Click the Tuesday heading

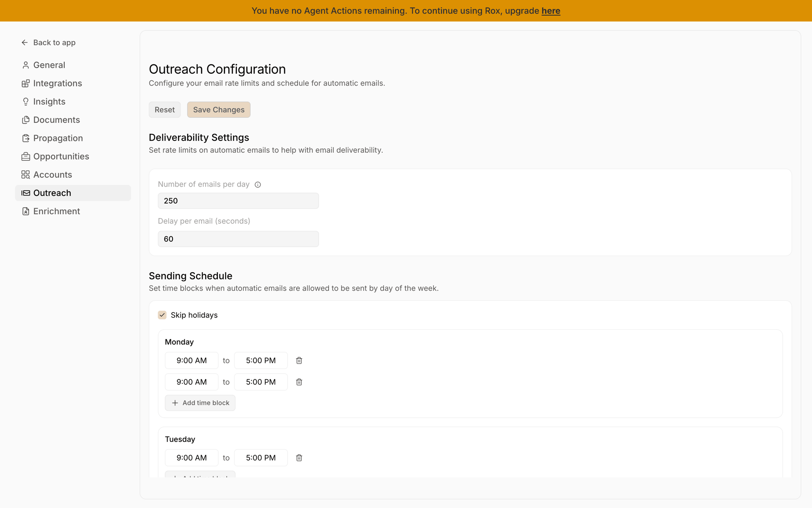[180, 439]
